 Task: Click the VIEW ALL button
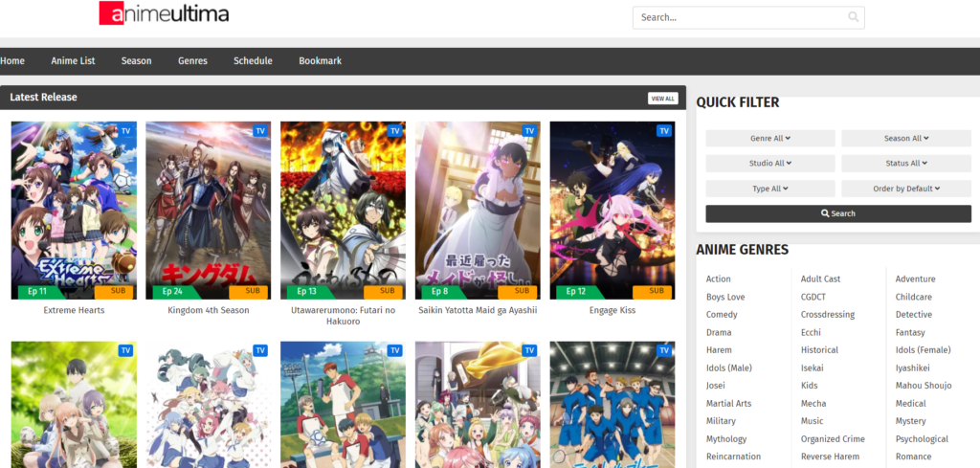tap(662, 99)
